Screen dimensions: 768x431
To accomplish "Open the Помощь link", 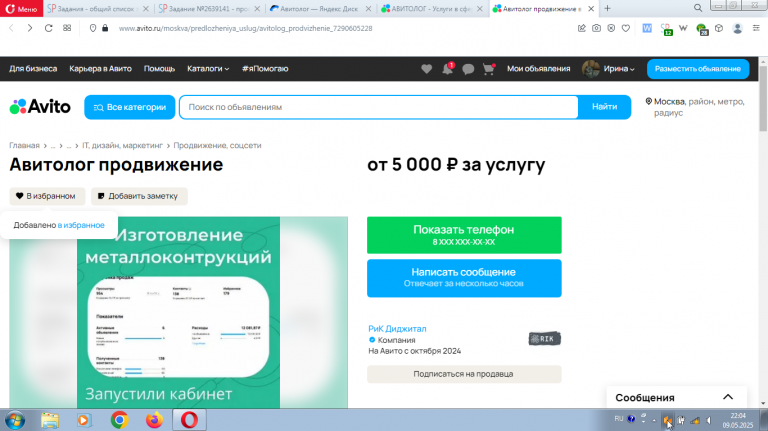I will click(159, 69).
